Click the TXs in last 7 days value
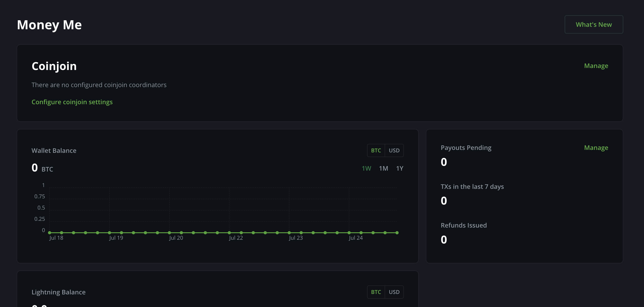 [444, 201]
